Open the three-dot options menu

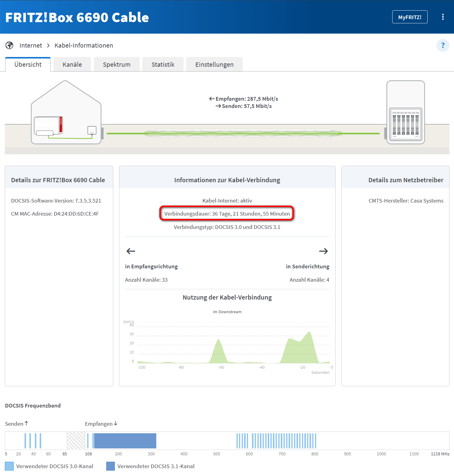[443, 17]
